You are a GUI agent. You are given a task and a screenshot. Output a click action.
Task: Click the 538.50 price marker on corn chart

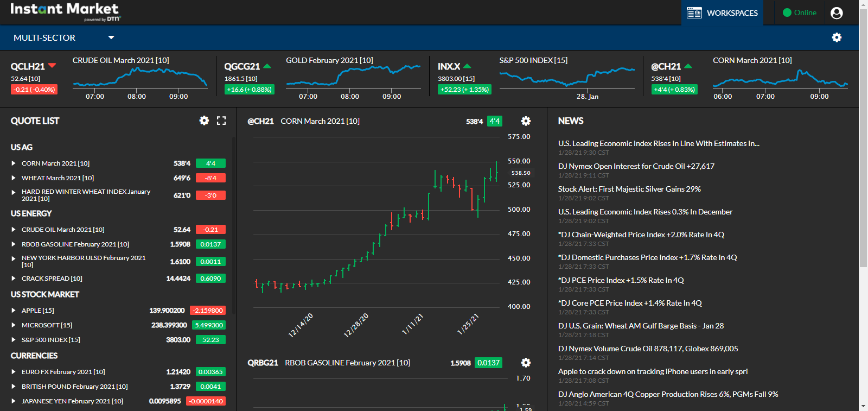[521, 173]
